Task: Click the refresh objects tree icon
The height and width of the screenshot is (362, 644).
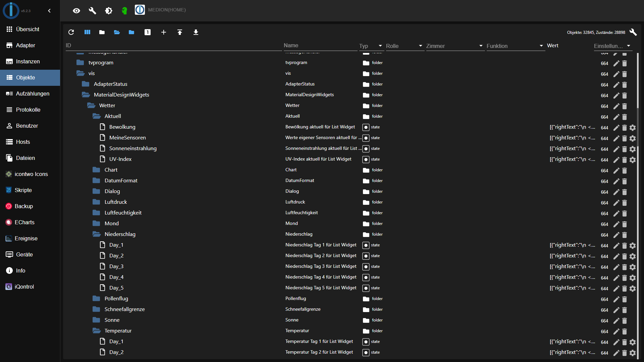Action: 71,32
